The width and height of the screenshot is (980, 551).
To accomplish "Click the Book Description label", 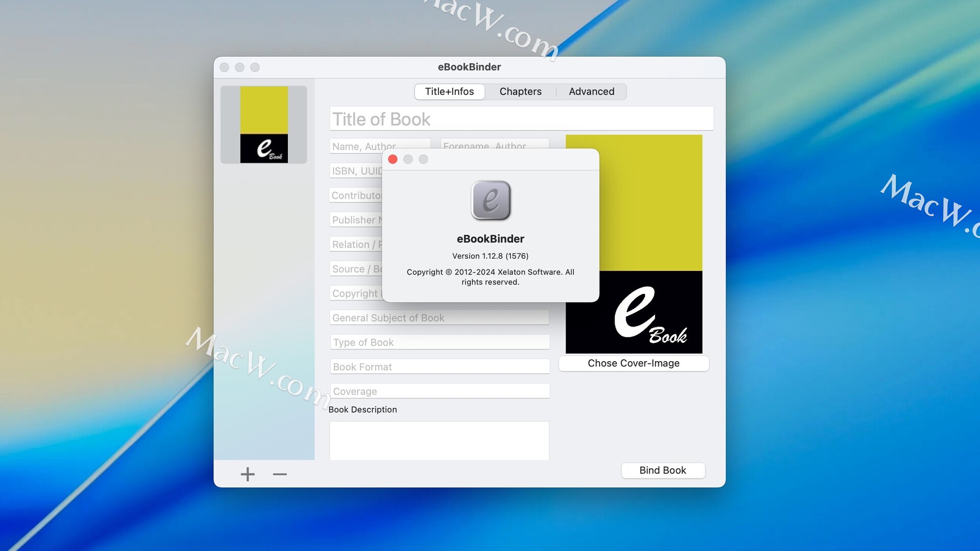I will pyautogui.click(x=362, y=410).
